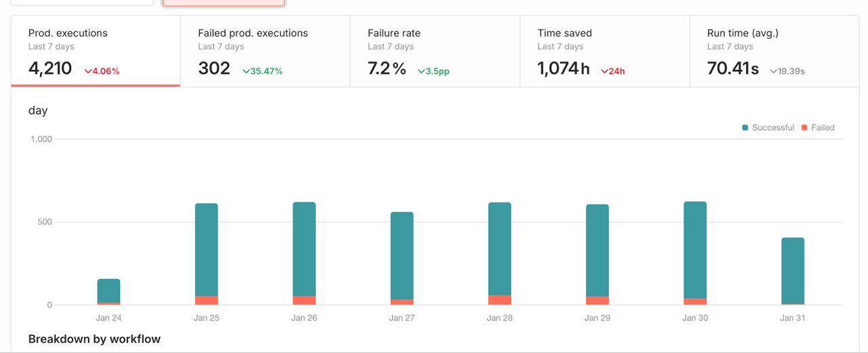Click the grey arrow beside 19.39s

(x=773, y=71)
